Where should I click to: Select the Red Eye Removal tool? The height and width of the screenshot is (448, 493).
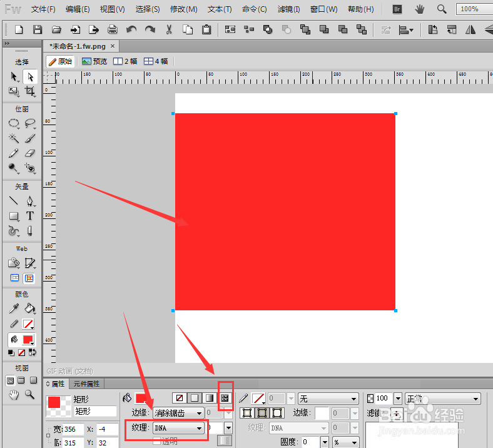coord(30,168)
